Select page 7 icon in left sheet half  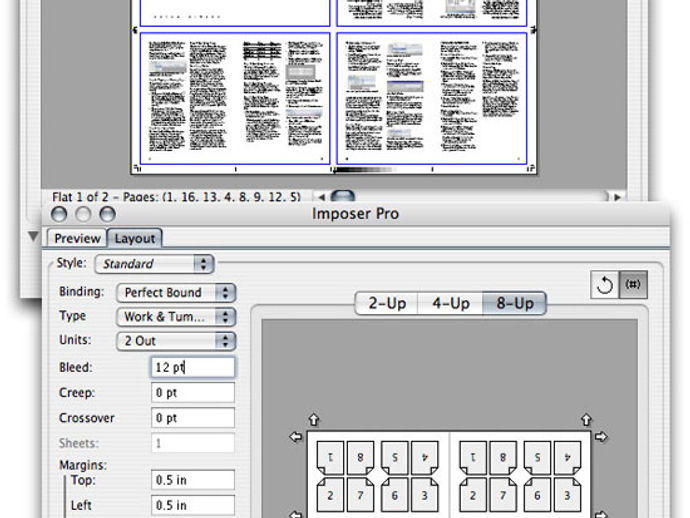[360, 495]
